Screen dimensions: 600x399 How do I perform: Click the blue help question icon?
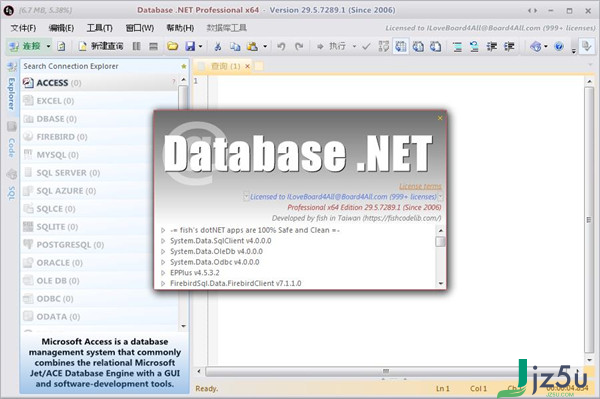point(559,47)
